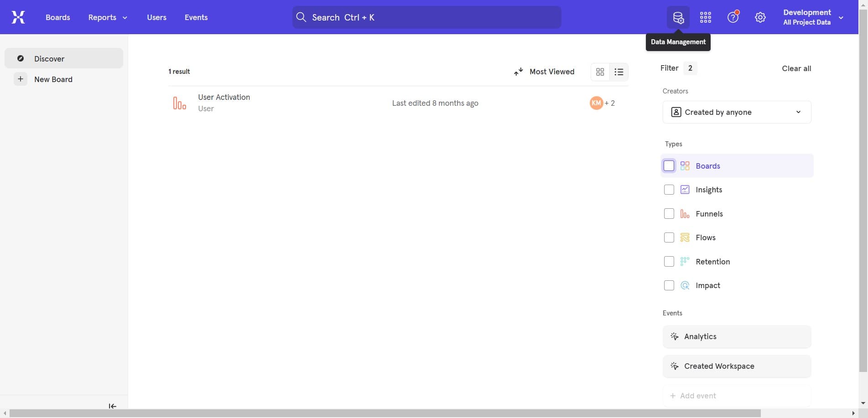Image resolution: width=868 pixels, height=418 pixels.
Task: Open the Data Management panel
Action: pos(678,17)
